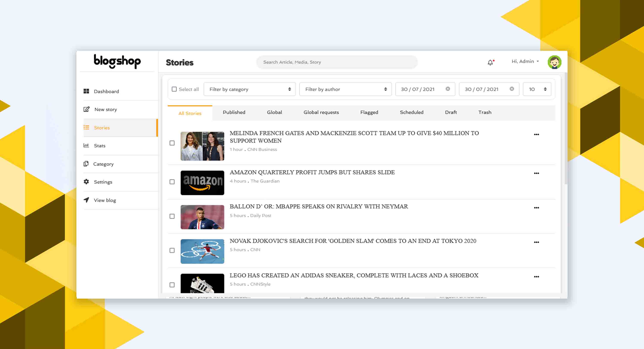Open more options for Novak Djokovic story
Screen dimensions: 644x349
click(x=536, y=242)
